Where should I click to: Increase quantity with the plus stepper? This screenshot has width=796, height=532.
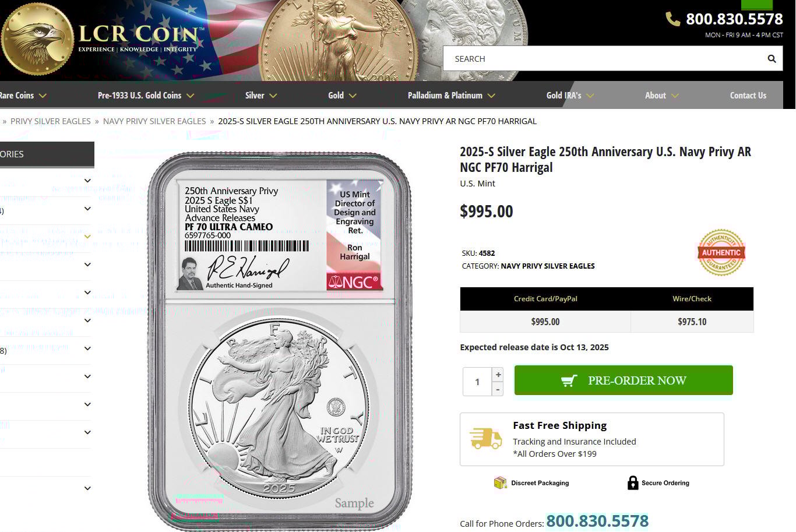[498, 374]
